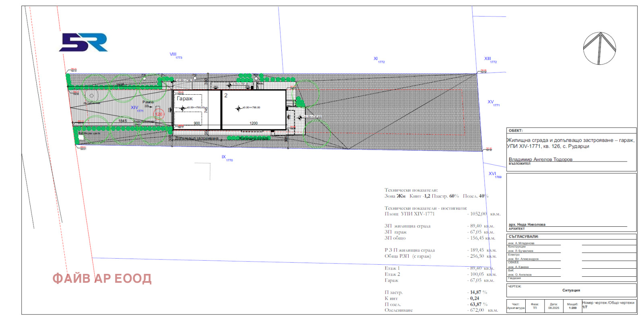The image size is (644, 319).
Task: Click the Ситуация drawing title
Action: [571, 290]
